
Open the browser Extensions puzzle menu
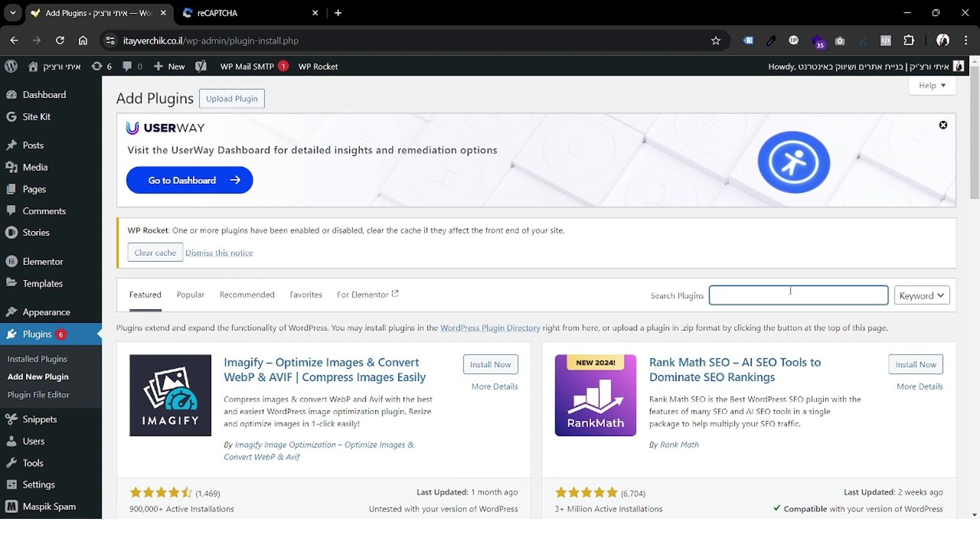pyautogui.click(x=909, y=41)
